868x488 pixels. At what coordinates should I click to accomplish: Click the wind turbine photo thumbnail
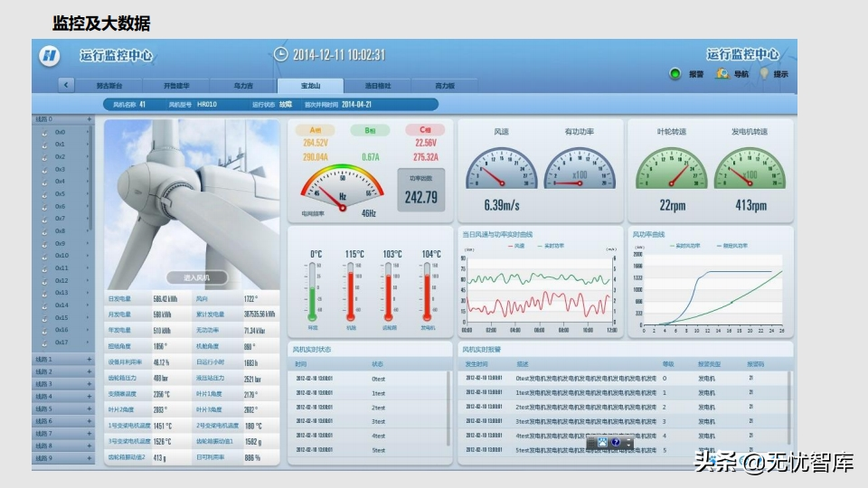pos(192,205)
